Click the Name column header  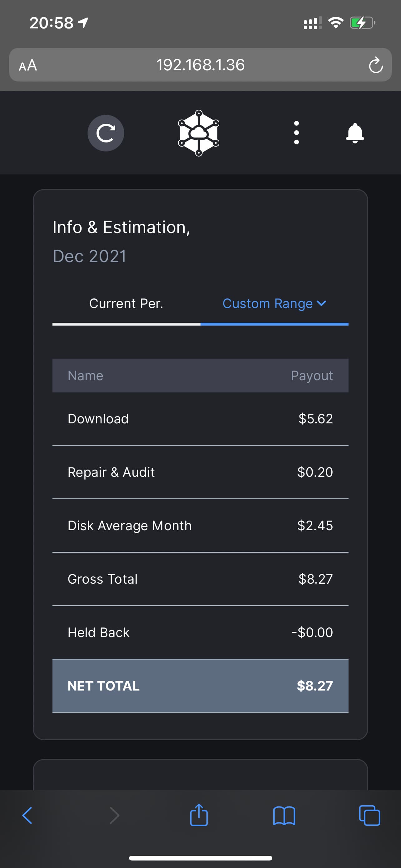(x=86, y=376)
